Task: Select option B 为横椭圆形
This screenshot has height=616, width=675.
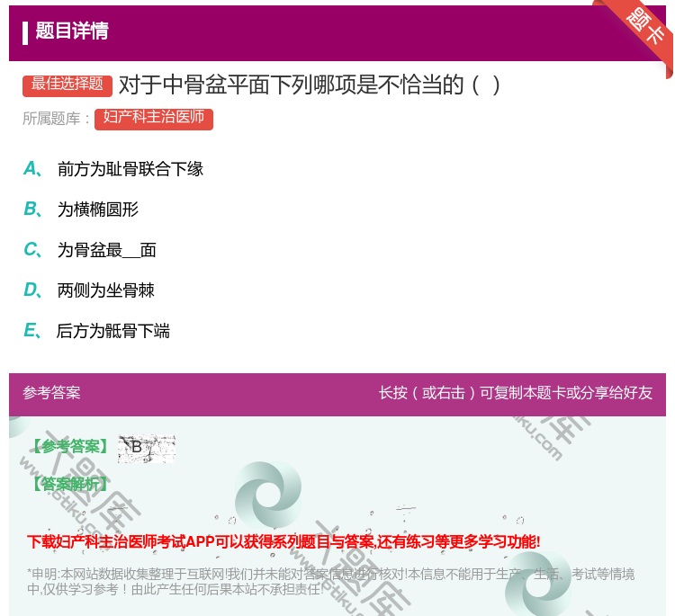Action: tap(81, 210)
